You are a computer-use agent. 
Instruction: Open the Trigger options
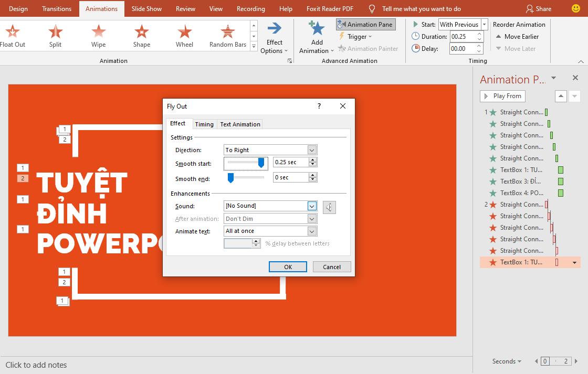point(356,37)
